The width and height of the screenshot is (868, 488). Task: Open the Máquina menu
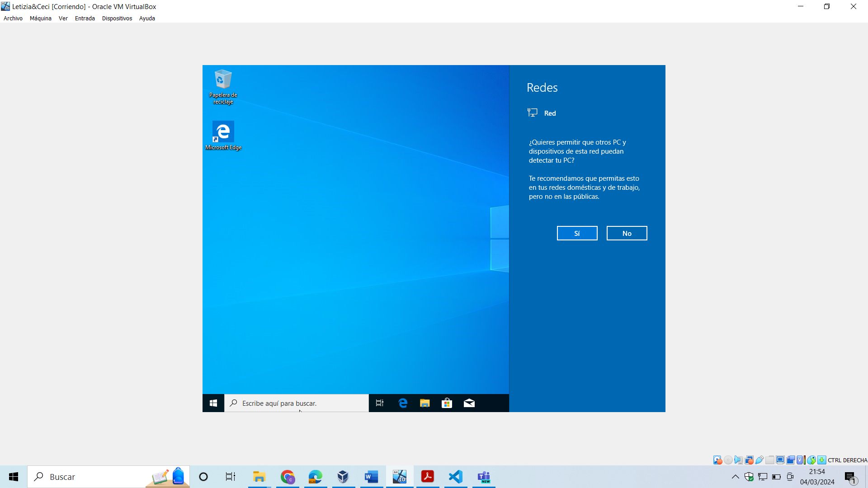pos(40,19)
